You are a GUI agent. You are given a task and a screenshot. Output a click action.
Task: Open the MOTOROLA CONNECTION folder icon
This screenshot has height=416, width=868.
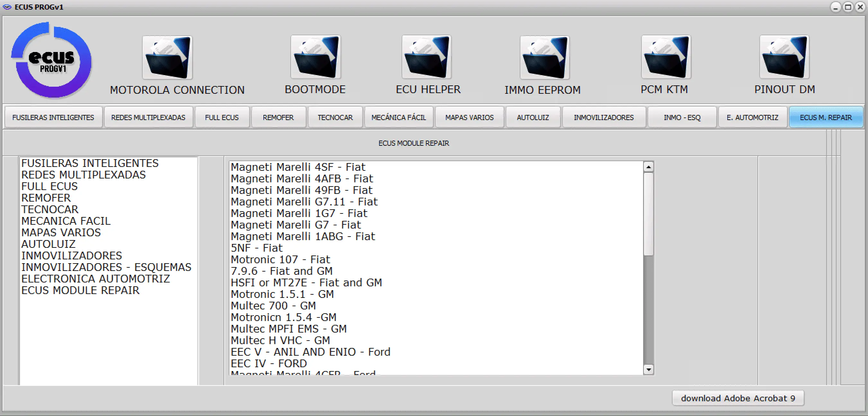click(x=167, y=57)
